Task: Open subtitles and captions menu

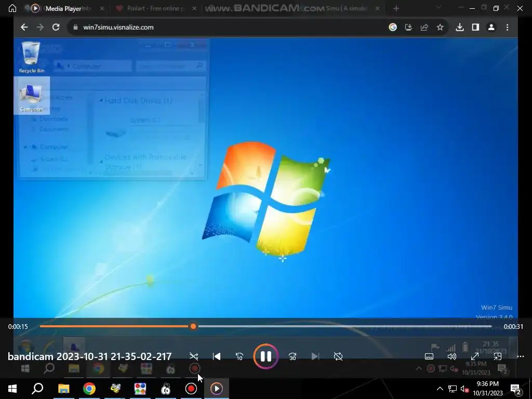Action: click(x=429, y=356)
